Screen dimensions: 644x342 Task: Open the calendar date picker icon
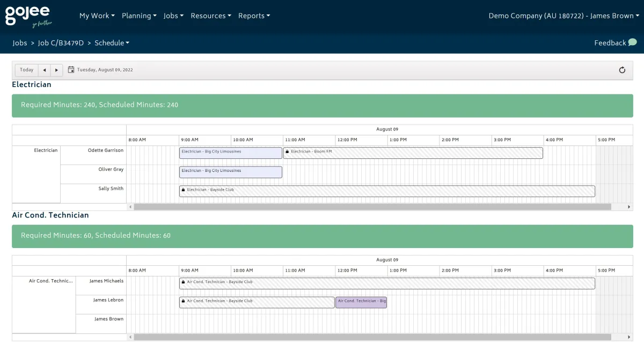coord(71,70)
